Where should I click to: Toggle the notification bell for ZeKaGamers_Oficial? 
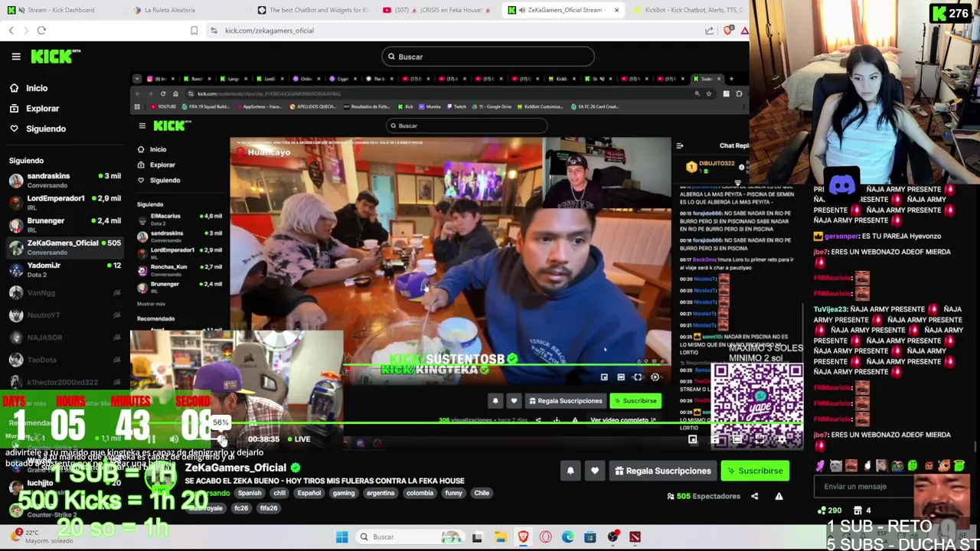tap(570, 471)
